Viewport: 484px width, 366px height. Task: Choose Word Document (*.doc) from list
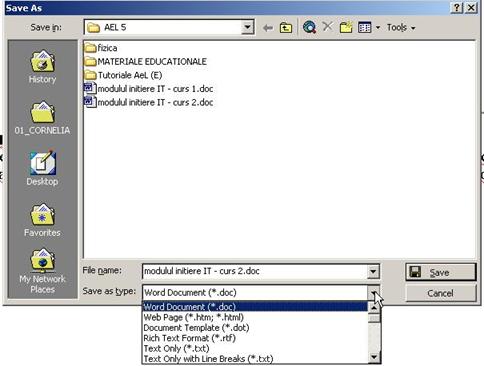pos(255,307)
